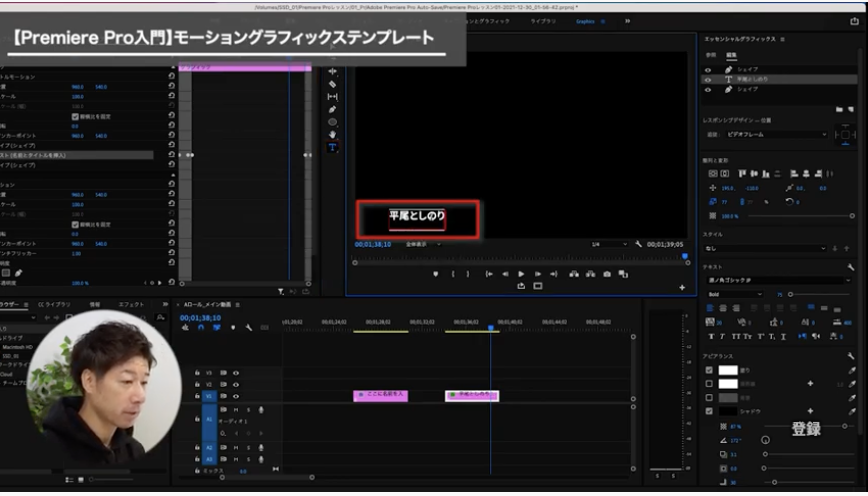Toggle the Background checkbox in Appearance
This screenshot has height=496, width=868.
[x=709, y=397]
